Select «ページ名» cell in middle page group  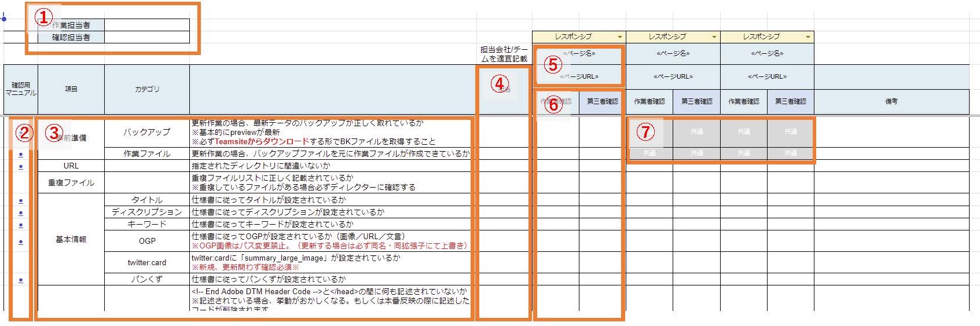pyautogui.click(x=673, y=53)
